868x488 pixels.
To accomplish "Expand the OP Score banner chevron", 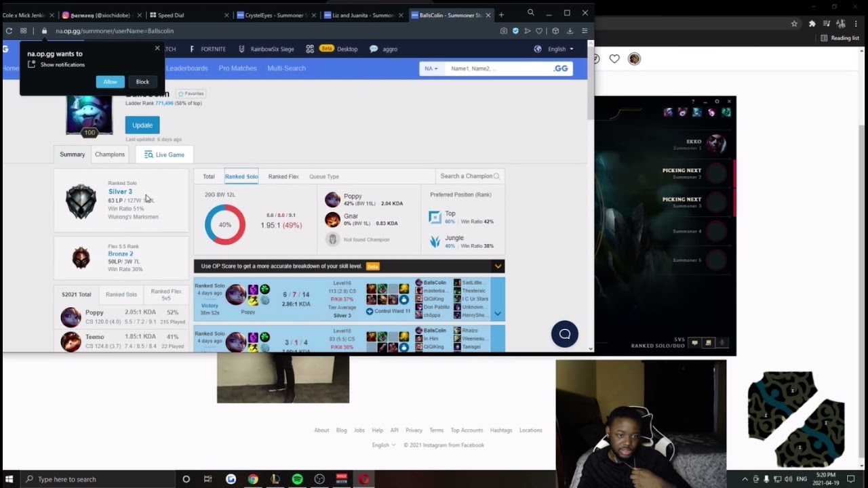I will click(x=498, y=266).
